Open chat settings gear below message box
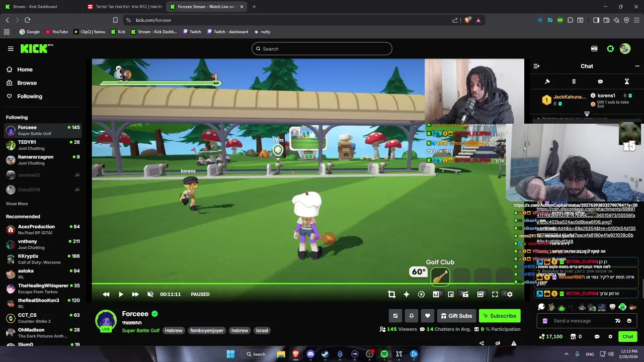644x362 pixels. (x=610, y=336)
